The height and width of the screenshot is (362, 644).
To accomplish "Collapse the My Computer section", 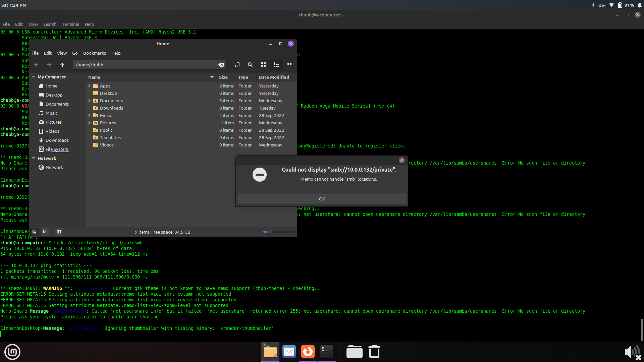I will click(x=34, y=77).
